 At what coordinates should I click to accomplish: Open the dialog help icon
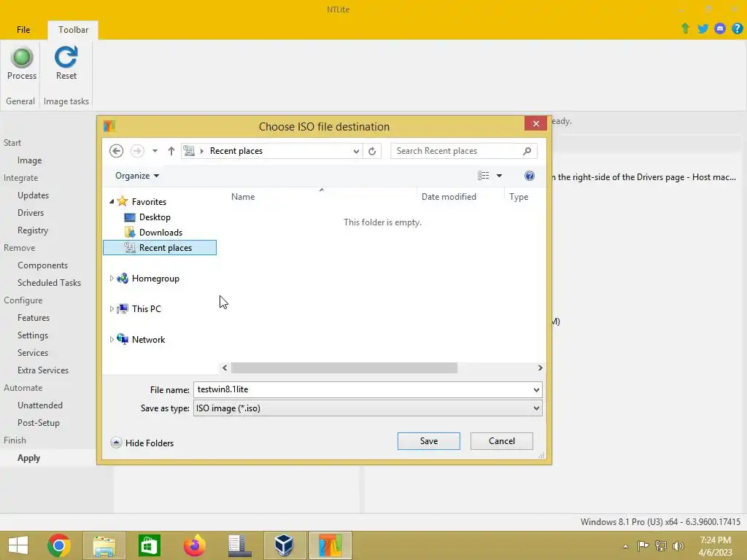pyautogui.click(x=530, y=176)
